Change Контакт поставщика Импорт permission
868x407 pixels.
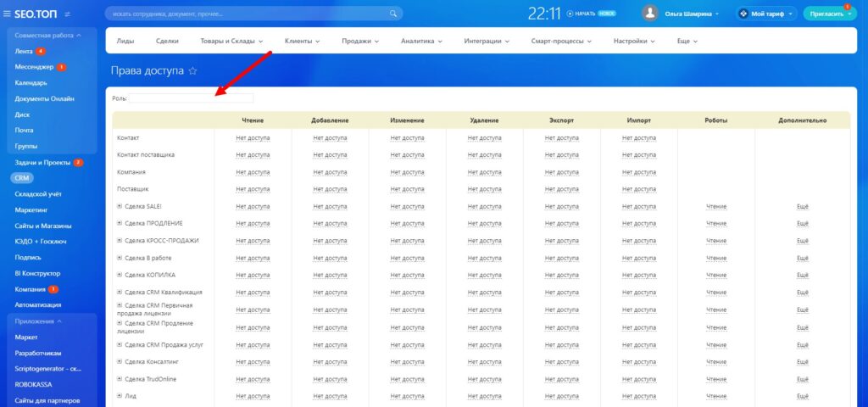(x=639, y=155)
